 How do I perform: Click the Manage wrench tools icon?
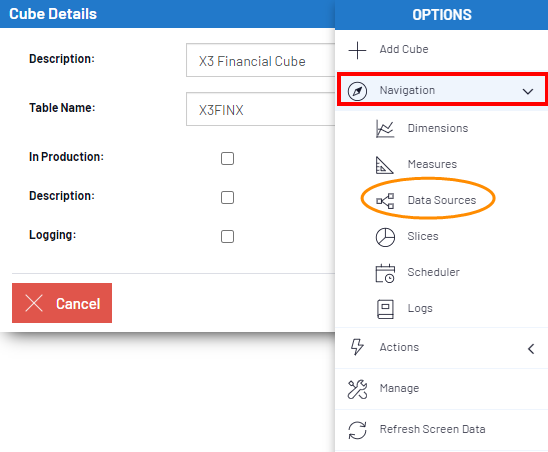pos(357,389)
